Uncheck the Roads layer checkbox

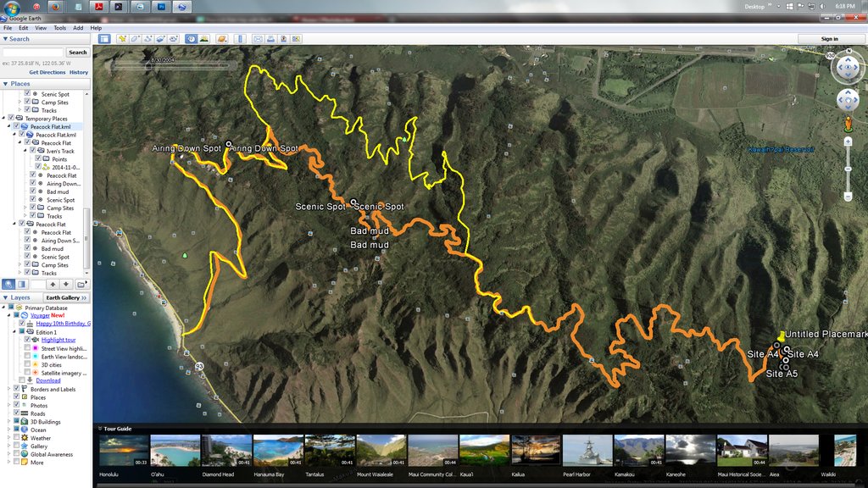tap(17, 413)
